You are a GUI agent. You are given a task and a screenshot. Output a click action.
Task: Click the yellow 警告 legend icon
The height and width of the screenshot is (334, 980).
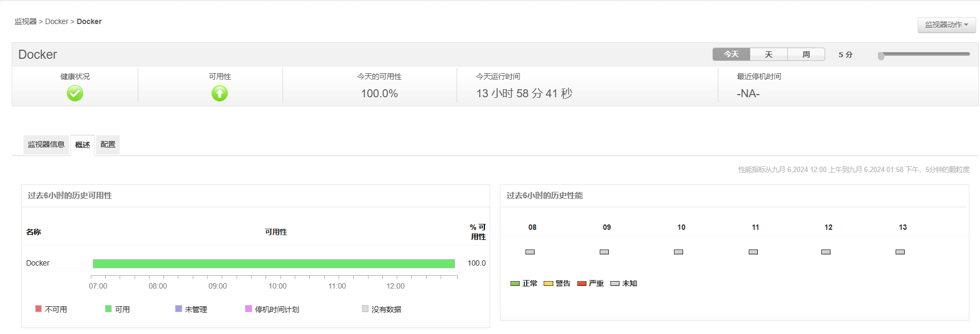click(548, 284)
